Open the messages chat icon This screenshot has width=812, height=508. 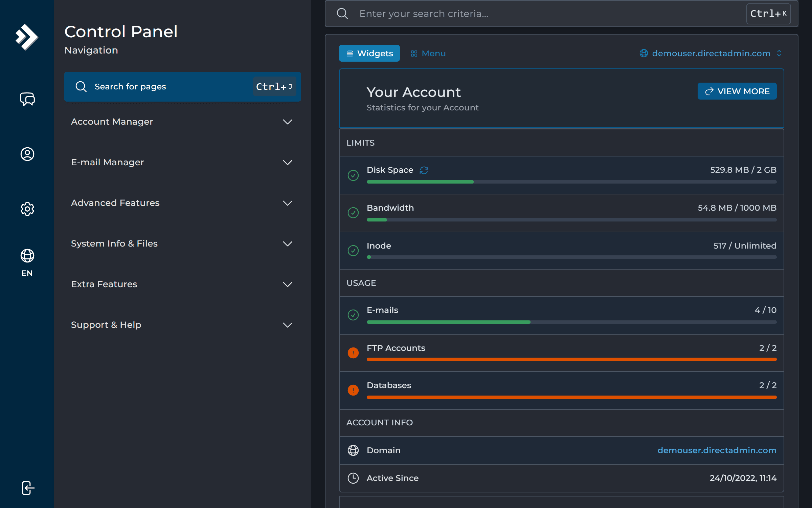pos(27,99)
